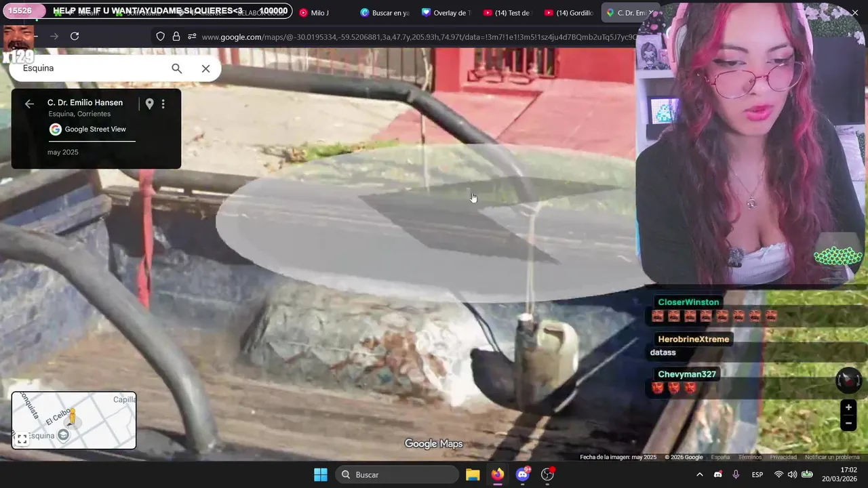
Task: Click the C. Dr. Emilio Hansen title
Action: pyautogui.click(x=85, y=103)
